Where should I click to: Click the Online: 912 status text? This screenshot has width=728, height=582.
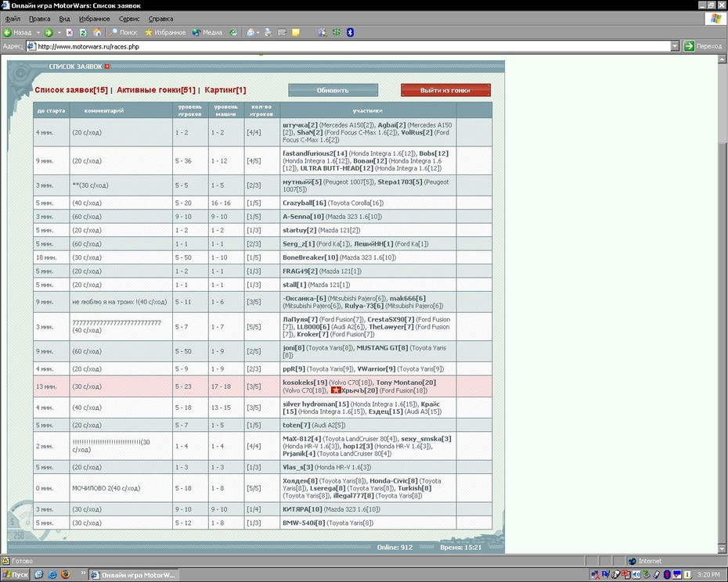[395, 548]
